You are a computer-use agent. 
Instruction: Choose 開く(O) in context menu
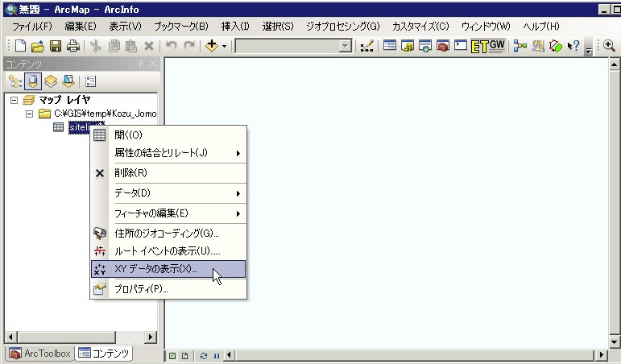(168, 135)
